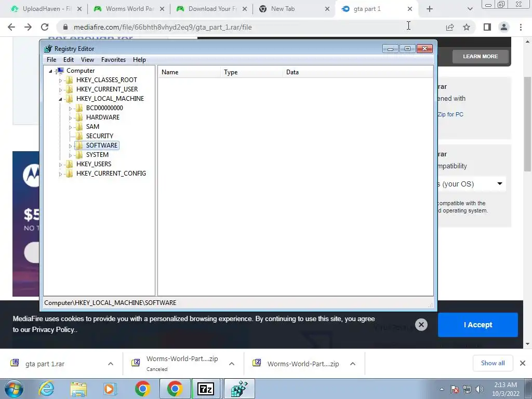Image resolution: width=532 pixels, height=399 pixels.
Task: Click the Name column header
Action: tap(189, 72)
